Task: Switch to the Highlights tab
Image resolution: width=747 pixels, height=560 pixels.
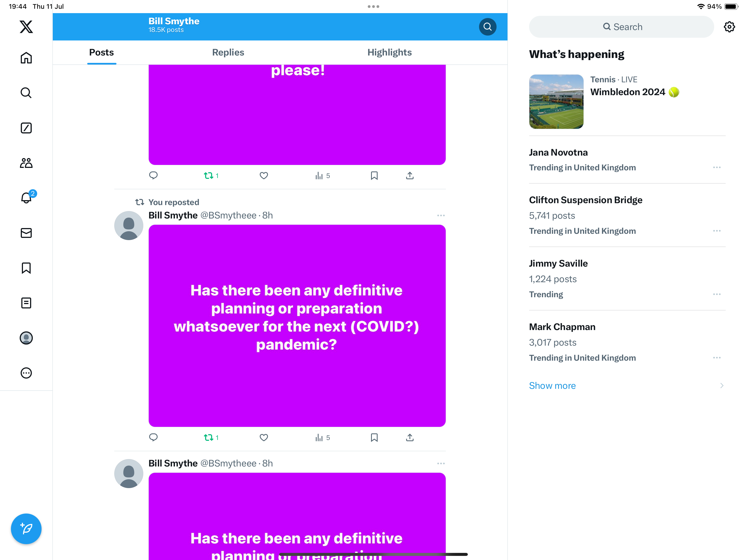Action: [x=389, y=52]
